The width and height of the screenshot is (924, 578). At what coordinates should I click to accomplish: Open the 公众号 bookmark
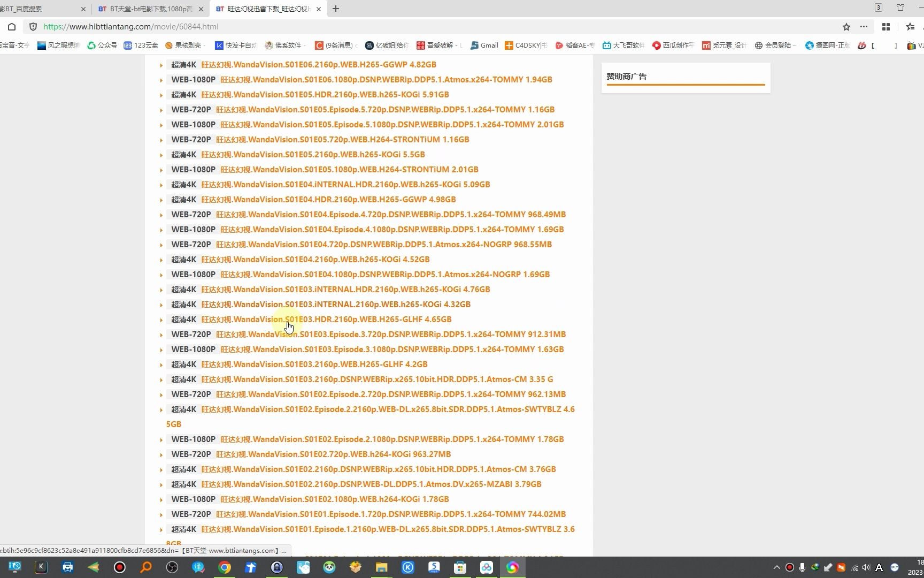click(x=102, y=45)
